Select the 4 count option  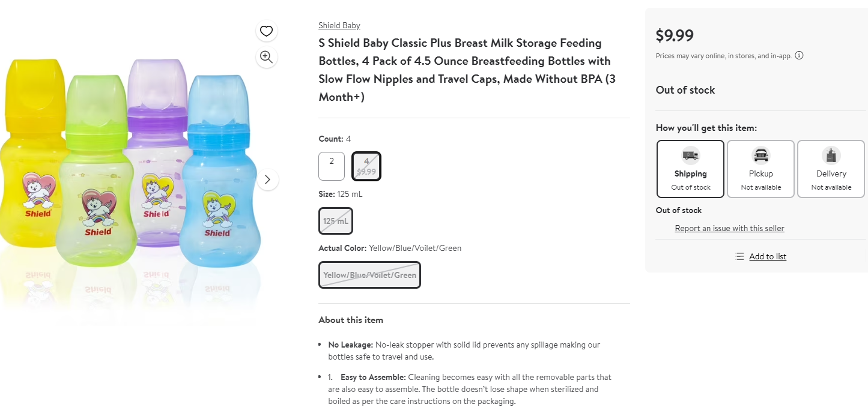tap(366, 166)
